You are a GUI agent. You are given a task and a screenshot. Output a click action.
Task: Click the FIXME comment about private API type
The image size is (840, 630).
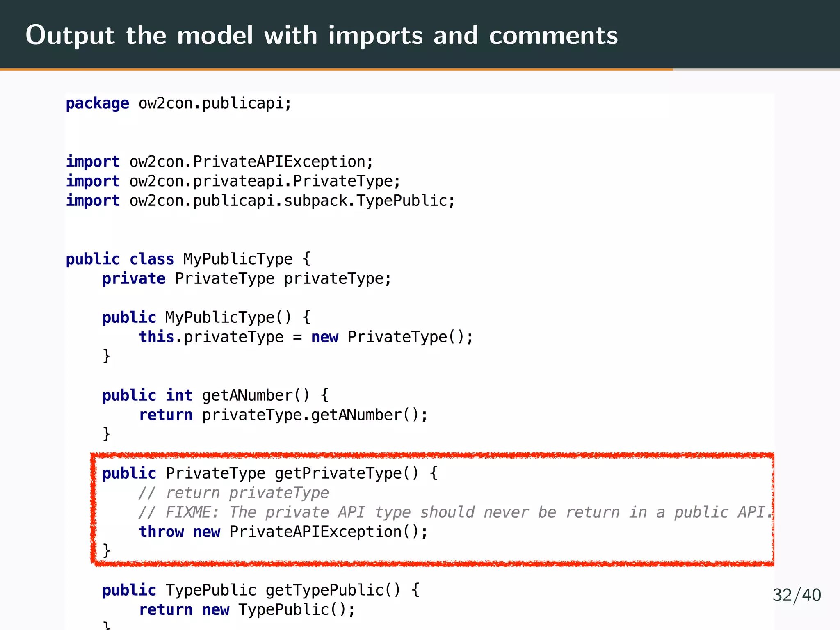(456, 512)
